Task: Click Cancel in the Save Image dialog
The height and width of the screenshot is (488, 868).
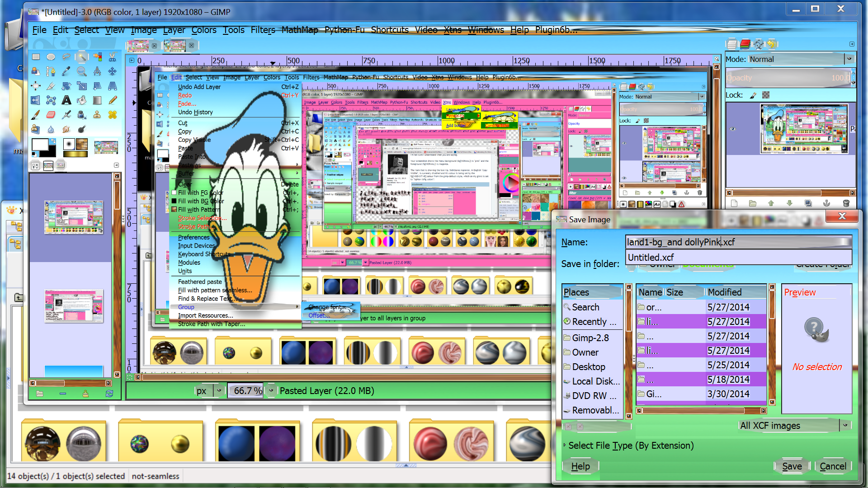Action: tap(833, 466)
